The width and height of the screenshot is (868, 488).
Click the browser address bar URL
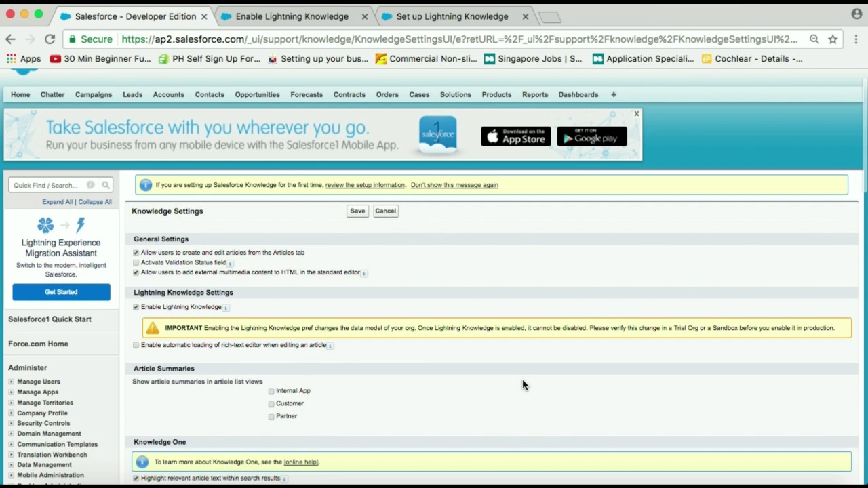point(459,39)
